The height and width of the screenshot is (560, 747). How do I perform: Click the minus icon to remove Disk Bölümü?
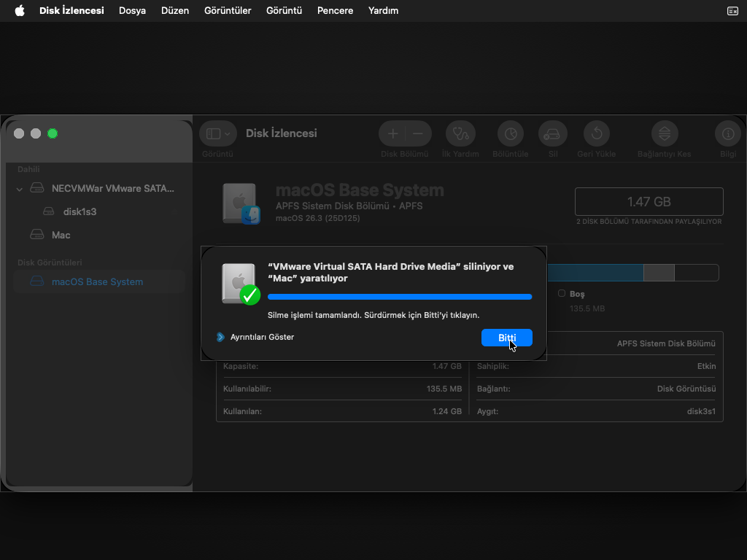pos(418,134)
